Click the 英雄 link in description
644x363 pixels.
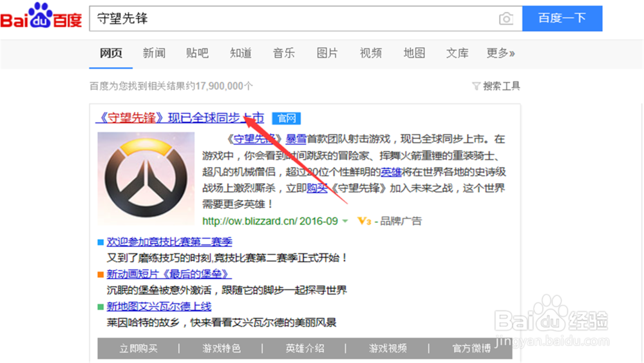point(391,172)
